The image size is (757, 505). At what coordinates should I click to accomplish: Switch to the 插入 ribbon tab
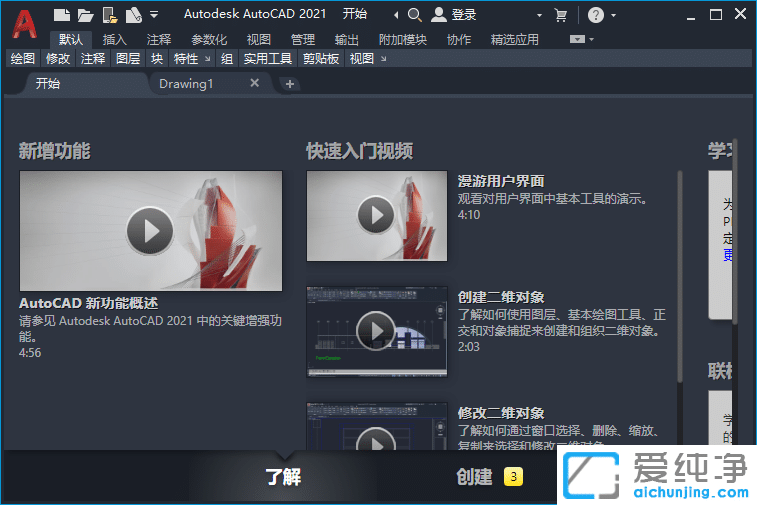[x=115, y=40]
